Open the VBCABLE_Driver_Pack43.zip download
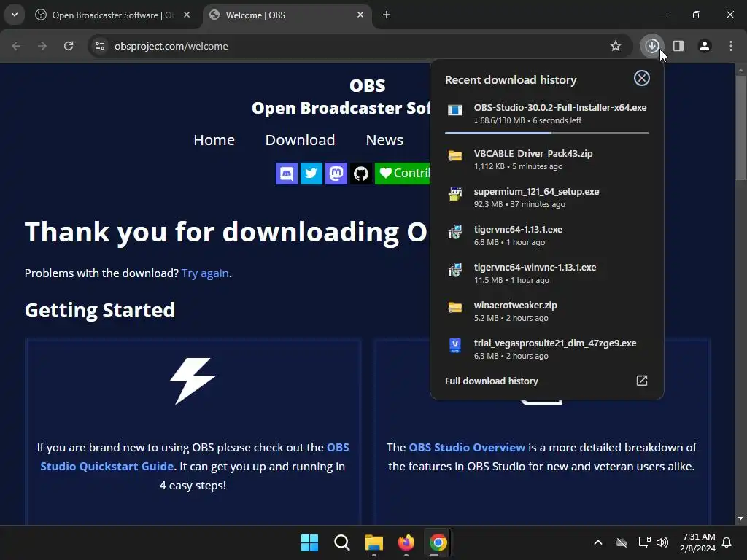This screenshot has width=747, height=560. 547,160
